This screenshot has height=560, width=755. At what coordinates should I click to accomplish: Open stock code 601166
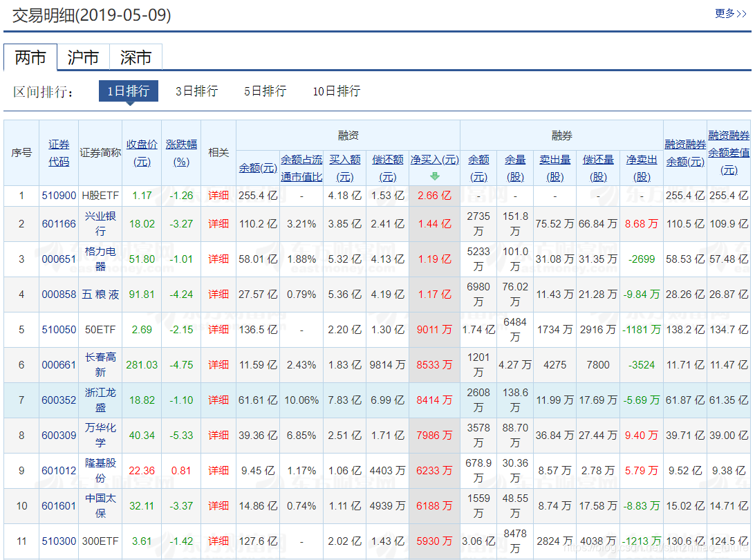tap(59, 224)
